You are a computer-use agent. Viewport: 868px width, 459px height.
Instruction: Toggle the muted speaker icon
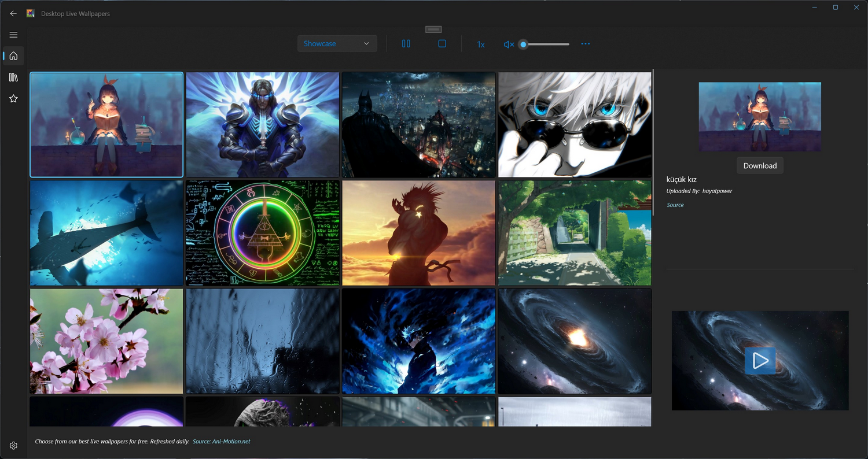point(509,45)
